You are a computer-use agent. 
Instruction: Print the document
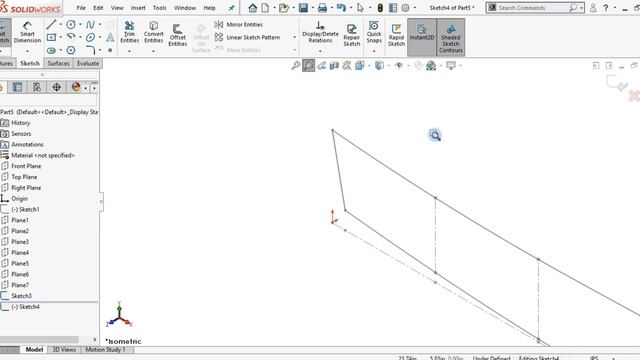[x=322, y=8]
